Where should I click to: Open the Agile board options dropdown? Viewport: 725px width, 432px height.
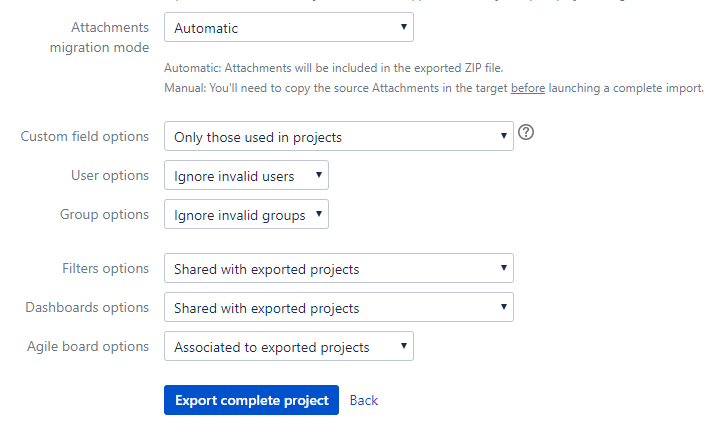click(x=288, y=347)
